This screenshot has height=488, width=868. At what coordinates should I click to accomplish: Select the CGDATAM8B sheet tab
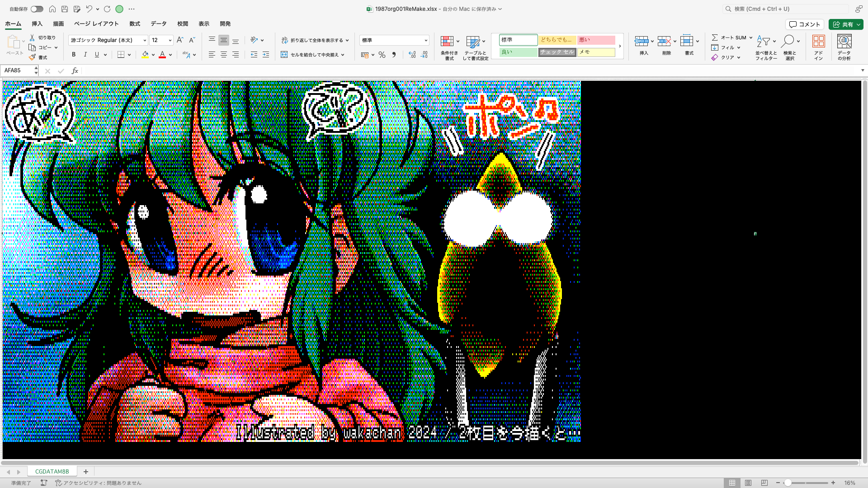pos(52,471)
